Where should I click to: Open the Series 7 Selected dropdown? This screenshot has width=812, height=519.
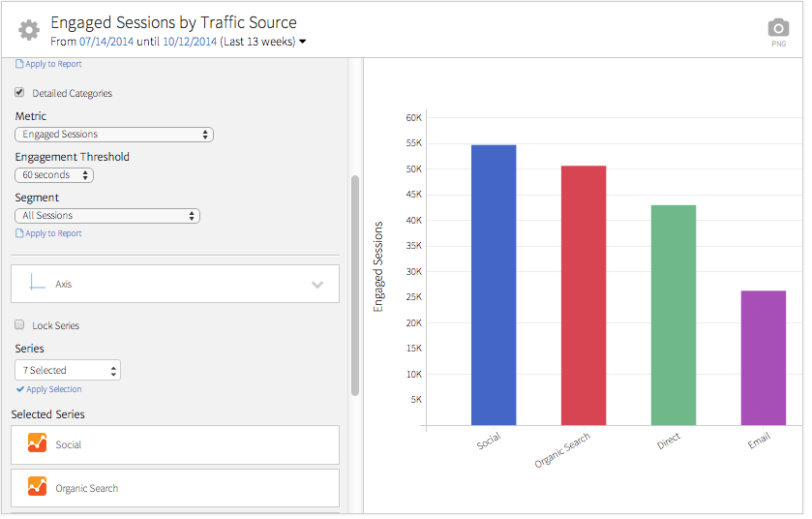68,370
